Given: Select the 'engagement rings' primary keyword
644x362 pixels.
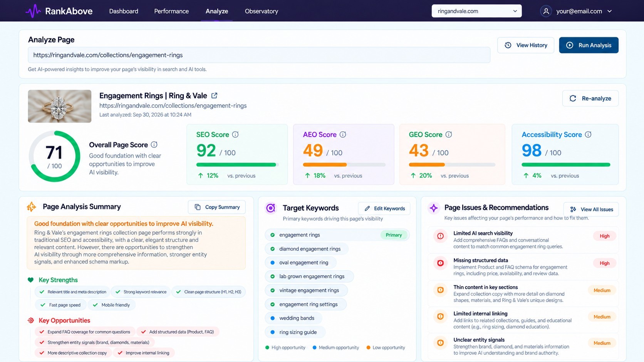Looking at the screenshot, I should tap(337, 235).
